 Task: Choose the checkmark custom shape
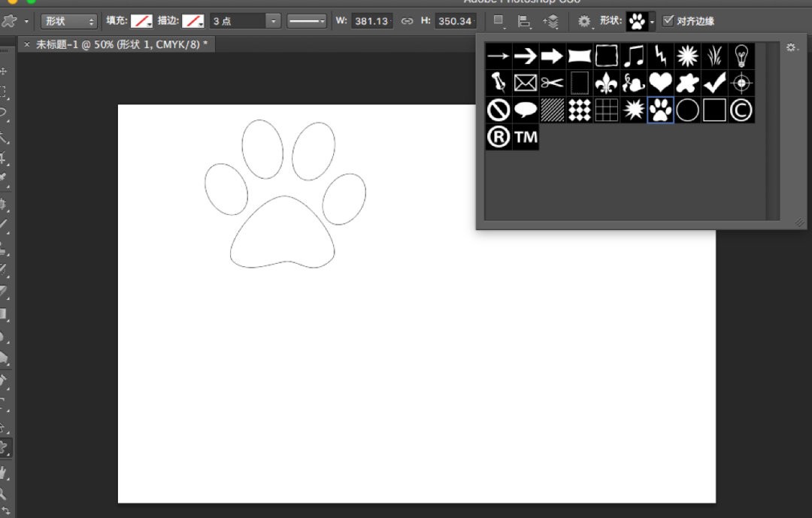[x=714, y=83]
